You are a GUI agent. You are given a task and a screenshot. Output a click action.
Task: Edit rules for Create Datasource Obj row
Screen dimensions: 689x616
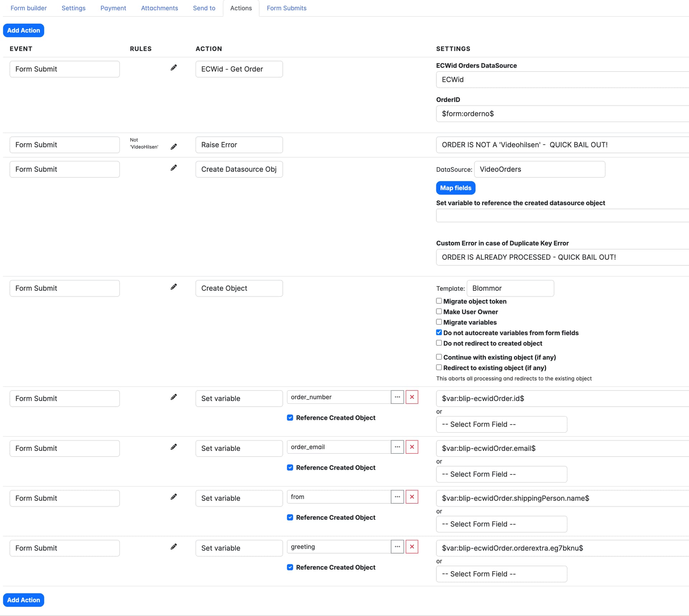click(174, 168)
